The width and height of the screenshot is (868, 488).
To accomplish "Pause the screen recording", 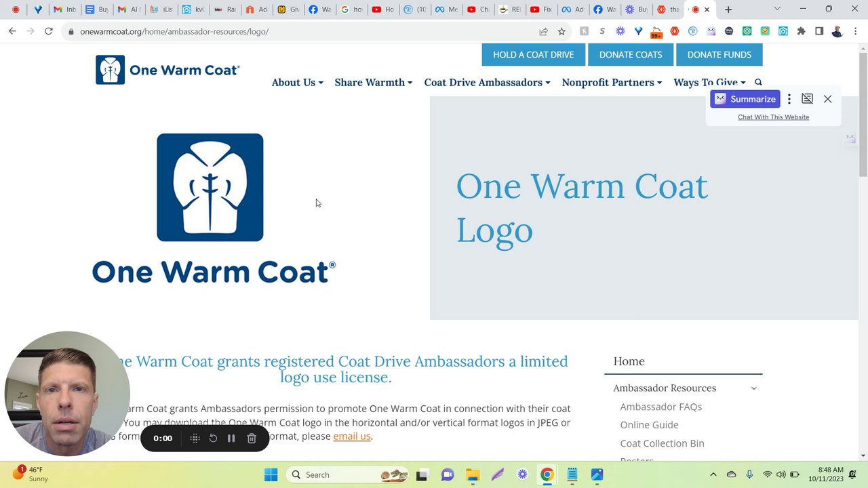I will click(x=231, y=439).
